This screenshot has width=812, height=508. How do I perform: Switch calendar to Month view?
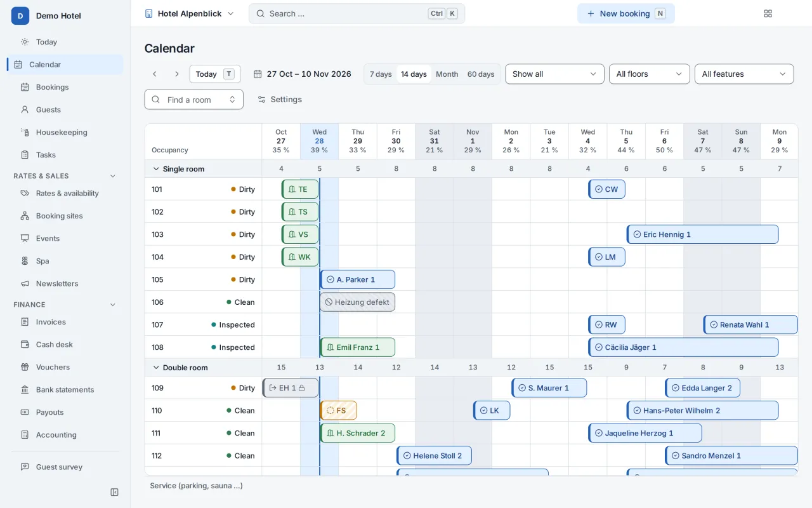(x=447, y=74)
